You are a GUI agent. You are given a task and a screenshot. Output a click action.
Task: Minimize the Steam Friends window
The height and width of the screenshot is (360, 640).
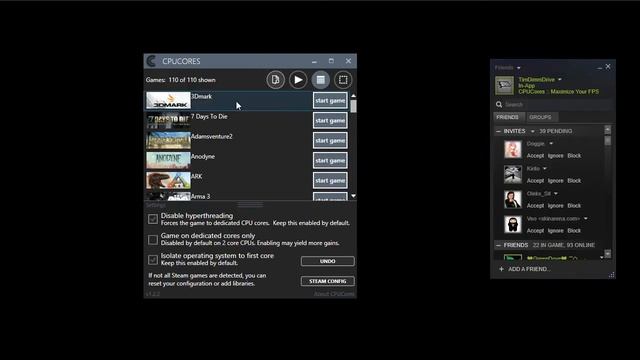click(599, 68)
